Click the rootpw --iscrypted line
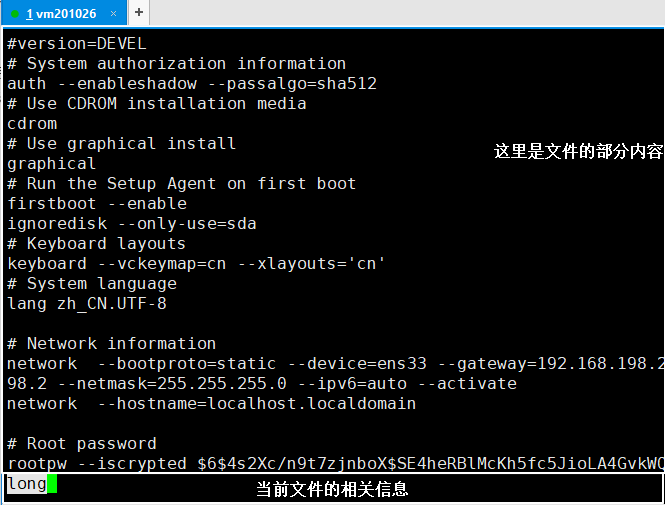The height and width of the screenshot is (505, 665). pyautogui.click(x=335, y=463)
